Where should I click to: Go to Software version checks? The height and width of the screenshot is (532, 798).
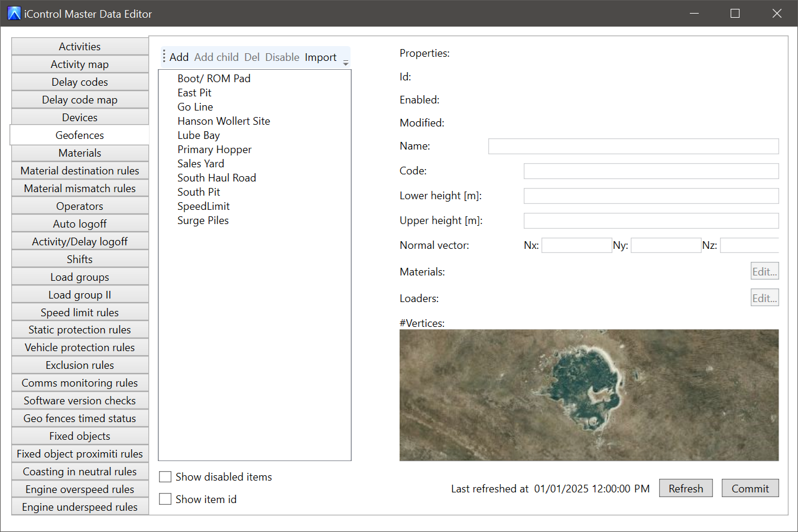(80, 401)
